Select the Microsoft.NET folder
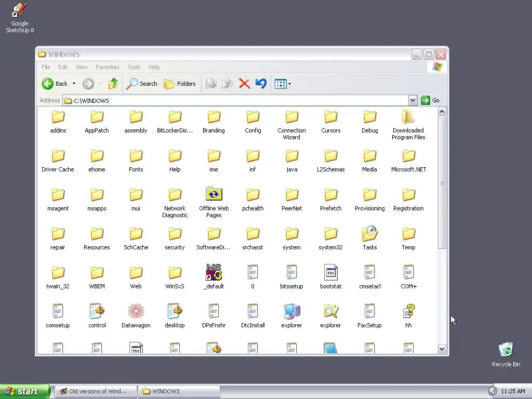 click(408, 161)
